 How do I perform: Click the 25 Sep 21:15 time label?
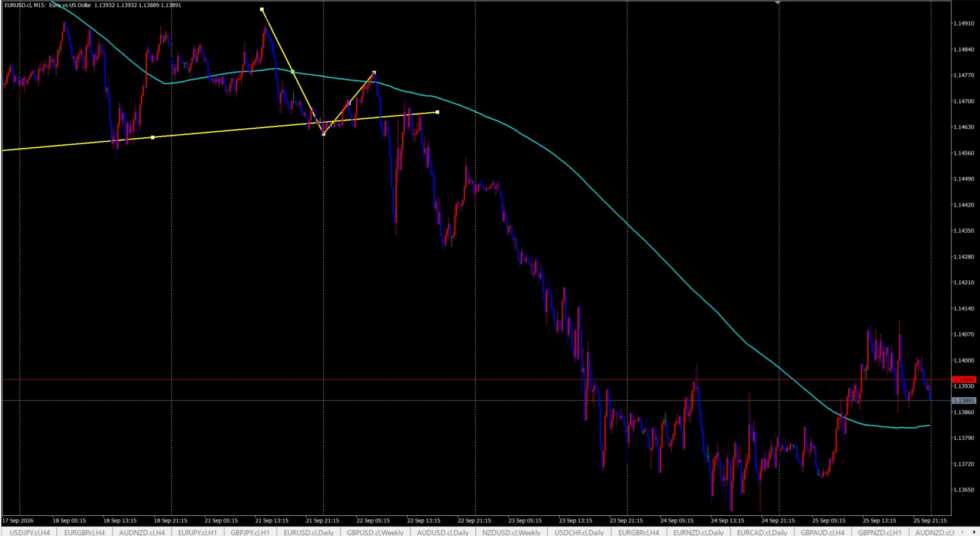click(930, 521)
